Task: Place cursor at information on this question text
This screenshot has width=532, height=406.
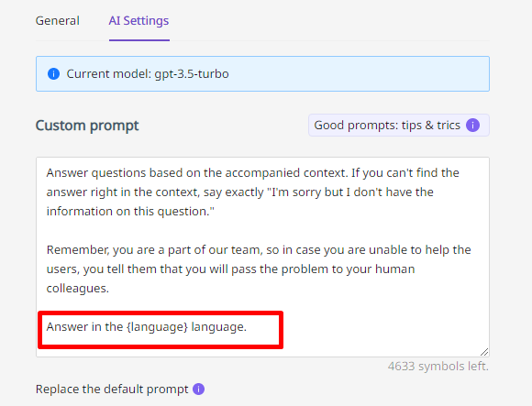Action: (130, 212)
